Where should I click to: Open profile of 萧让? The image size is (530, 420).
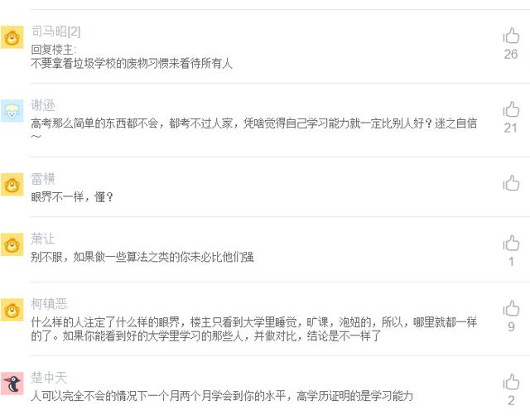[43, 239]
